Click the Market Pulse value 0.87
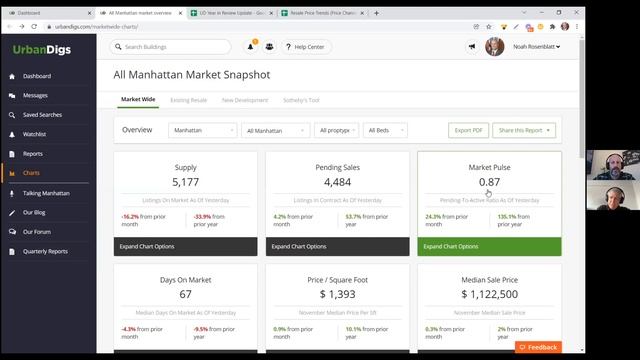The width and height of the screenshot is (640, 360). pyautogui.click(x=489, y=182)
